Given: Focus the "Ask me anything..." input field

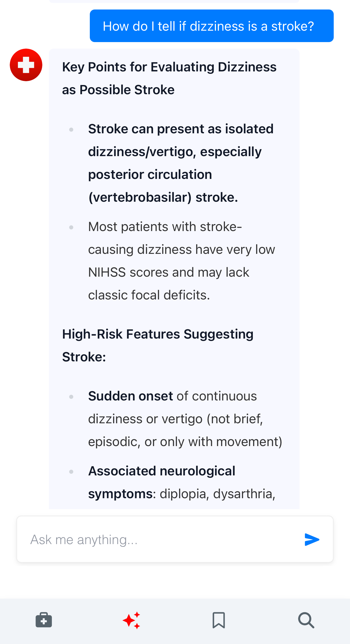Looking at the screenshot, I should [157, 539].
